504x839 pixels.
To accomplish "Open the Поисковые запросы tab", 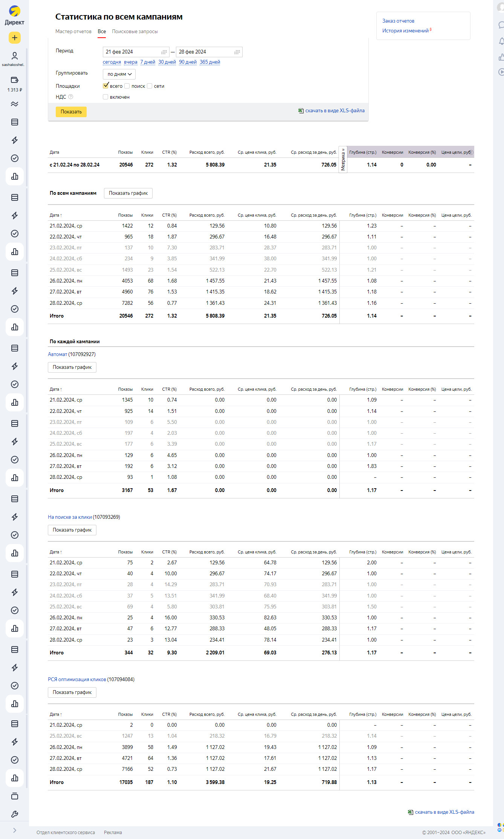I will pyautogui.click(x=135, y=32).
